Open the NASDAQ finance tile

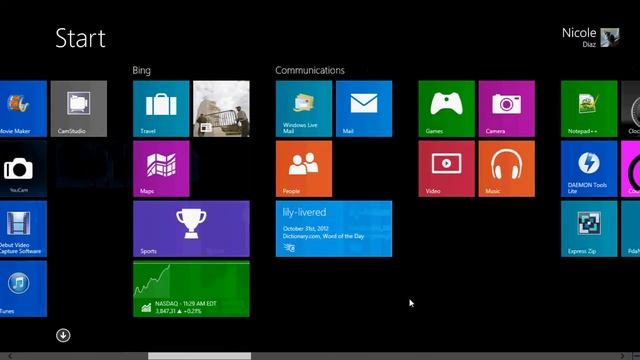[191, 289]
